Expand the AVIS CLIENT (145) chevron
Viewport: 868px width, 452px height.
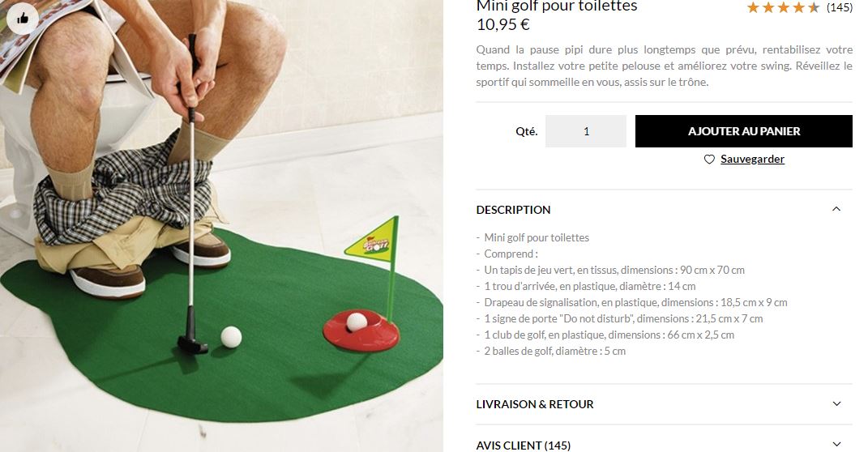(x=836, y=444)
